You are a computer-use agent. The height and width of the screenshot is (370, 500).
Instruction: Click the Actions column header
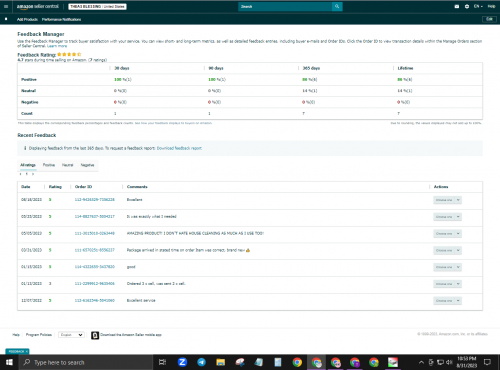(441, 187)
